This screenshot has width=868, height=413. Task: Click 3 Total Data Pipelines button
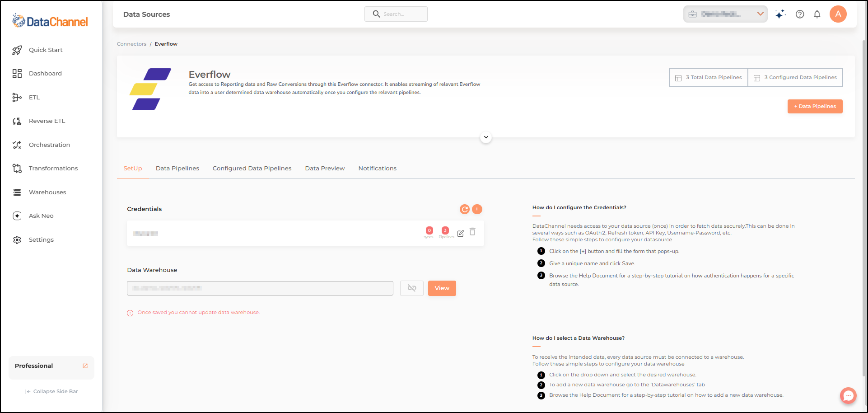coord(709,78)
